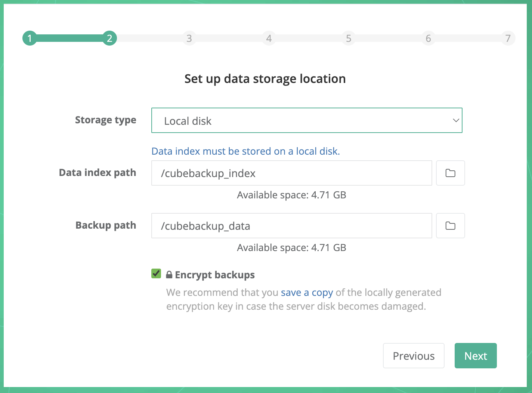Screen dimensions: 532x393
Task: Select step 7 in the progress bar
Action: click(x=508, y=38)
